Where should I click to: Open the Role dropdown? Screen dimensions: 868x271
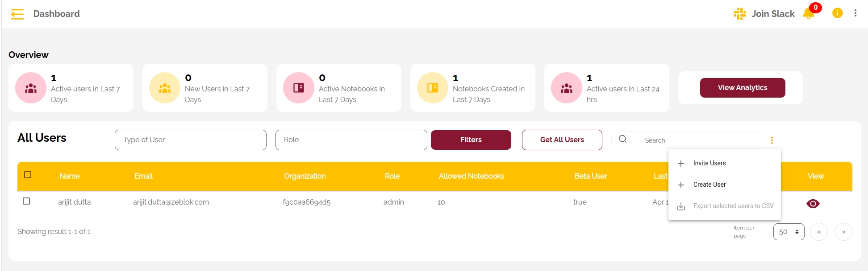[x=351, y=140]
